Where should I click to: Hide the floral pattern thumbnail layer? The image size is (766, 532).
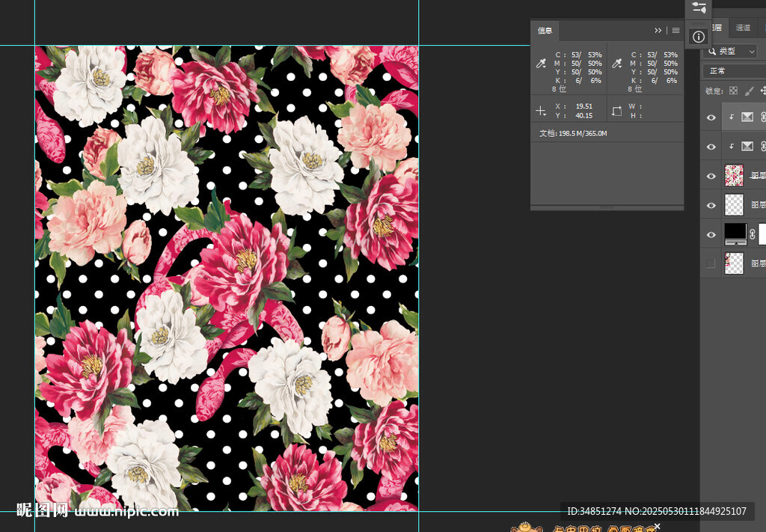click(x=711, y=176)
